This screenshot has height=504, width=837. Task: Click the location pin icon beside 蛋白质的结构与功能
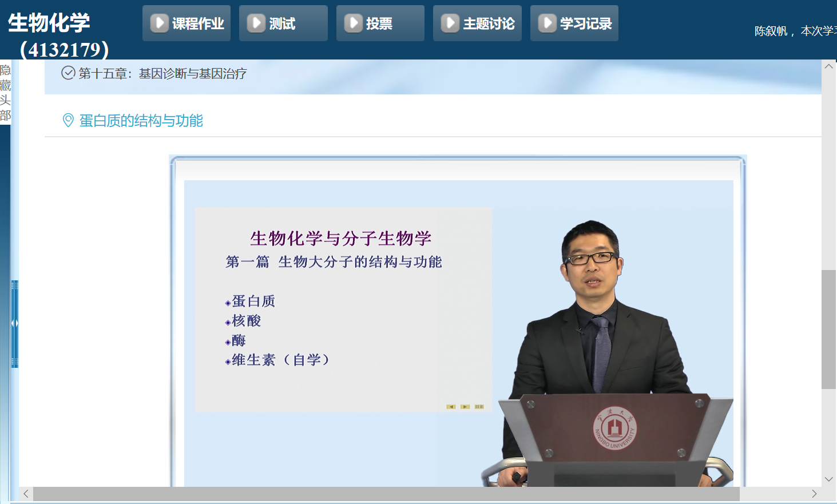coord(68,121)
